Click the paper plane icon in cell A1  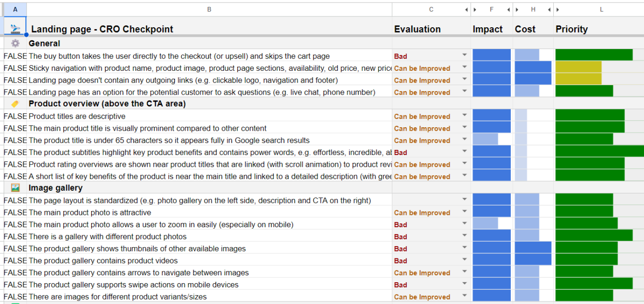pos(15,29)
